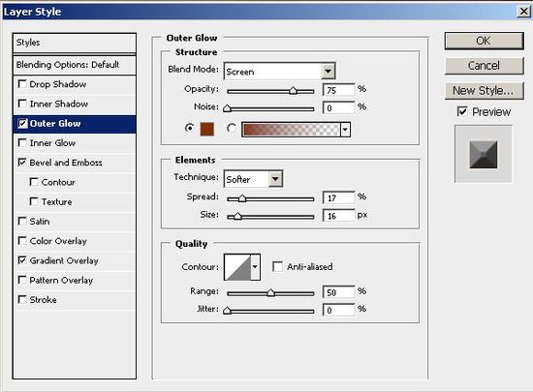
Task: Click the Spread value field
Action: coord(338,197)
